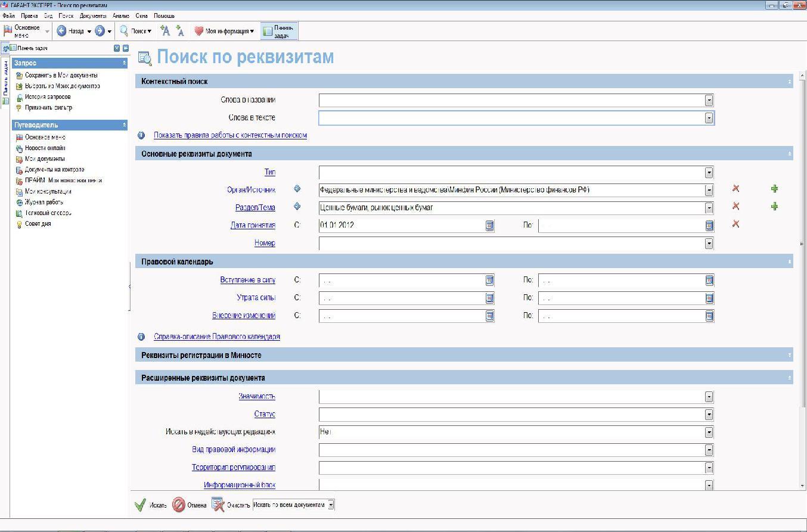This screenshot has width=807, height=532.
Task: Expand the Слова в тексте dropdown
Action: tap(709, 118)
